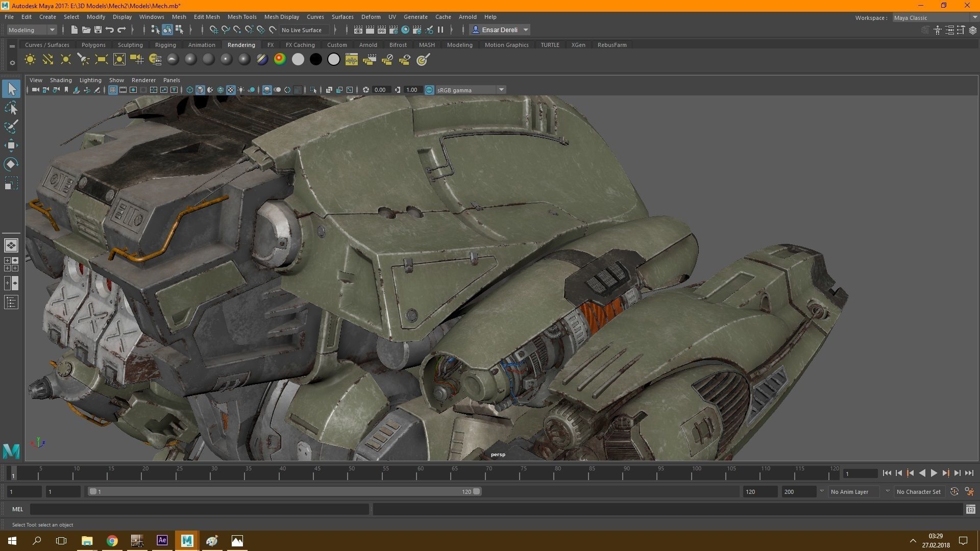Screen dimensions: 980x551
Task: Toggle wireframe display in viewport
Action: tap(190, 90)
